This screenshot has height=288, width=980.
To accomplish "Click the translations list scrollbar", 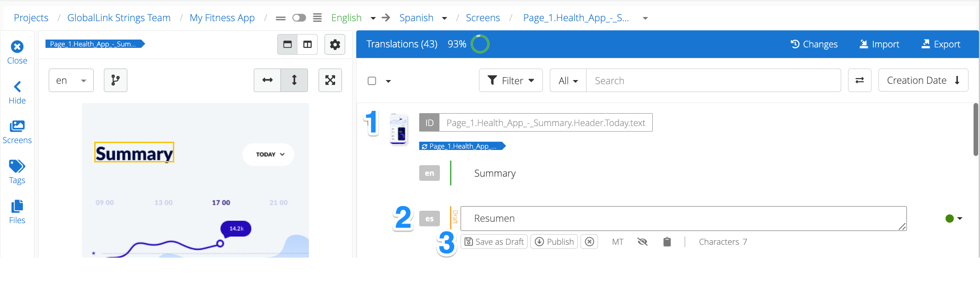I will tap(976, 130).
